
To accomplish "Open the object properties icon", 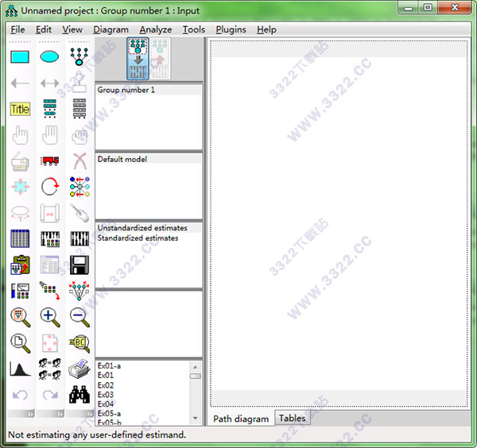I will click(20, 291).
